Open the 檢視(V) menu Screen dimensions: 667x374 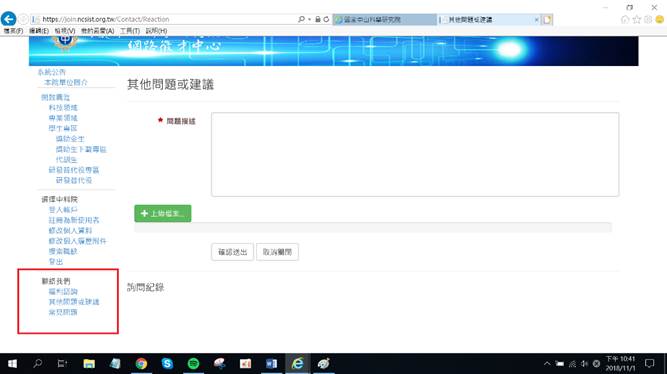[65, 31]
